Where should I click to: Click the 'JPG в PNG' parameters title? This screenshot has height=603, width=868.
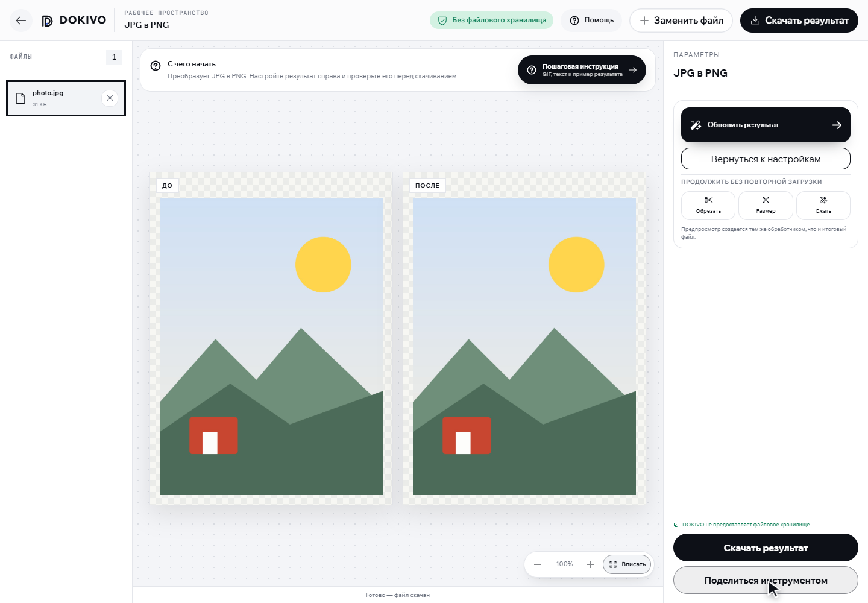[x=700, y=73]
